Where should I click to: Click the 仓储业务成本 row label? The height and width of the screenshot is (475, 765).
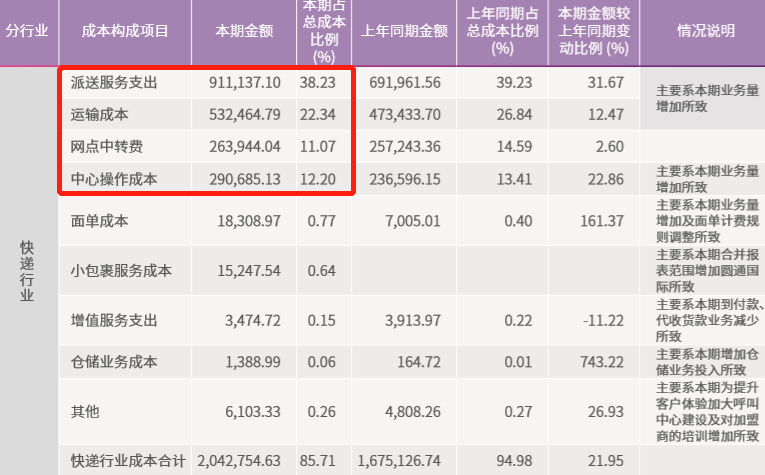[115, 361]
